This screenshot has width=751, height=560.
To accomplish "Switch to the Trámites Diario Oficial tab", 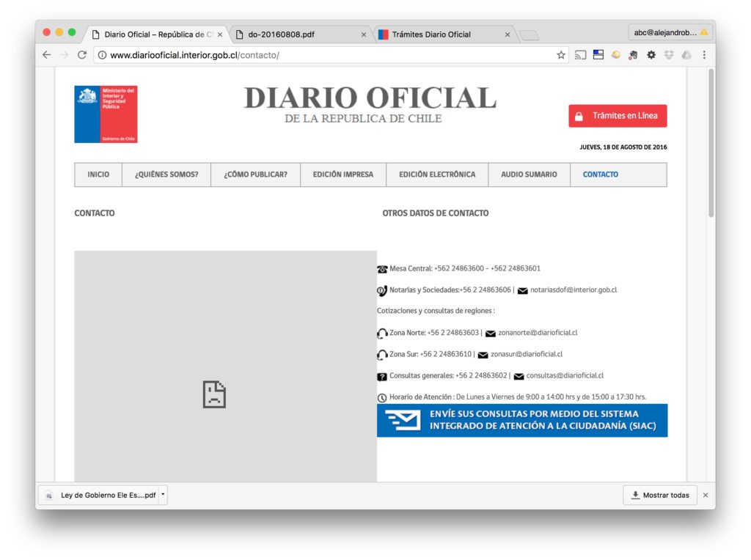I will tap(444, 34).
